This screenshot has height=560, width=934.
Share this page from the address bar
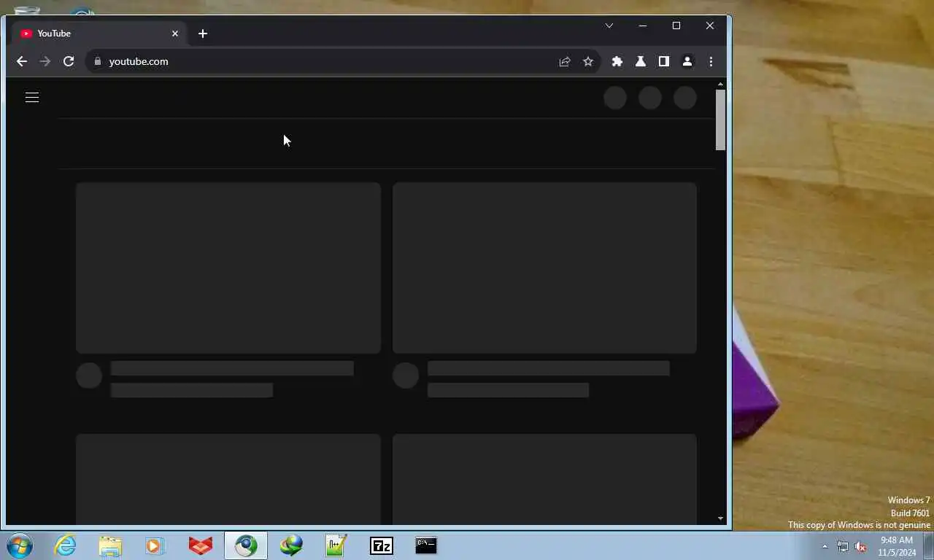[565, 61]
